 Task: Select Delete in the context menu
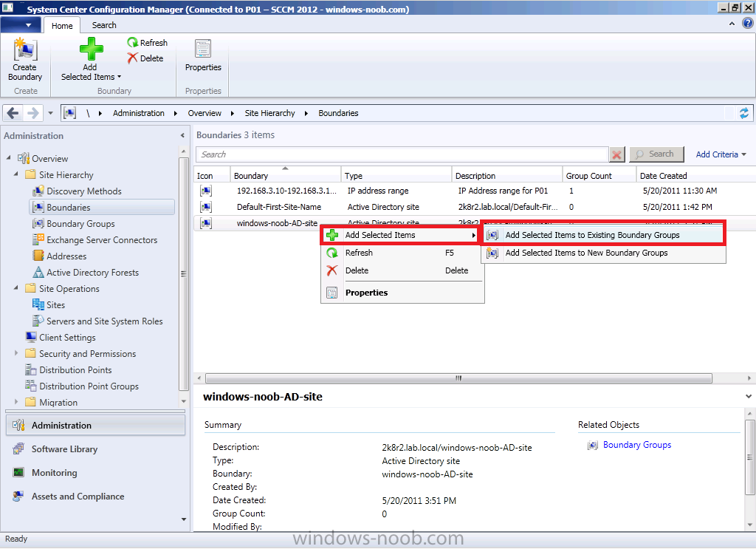(402, 270)
